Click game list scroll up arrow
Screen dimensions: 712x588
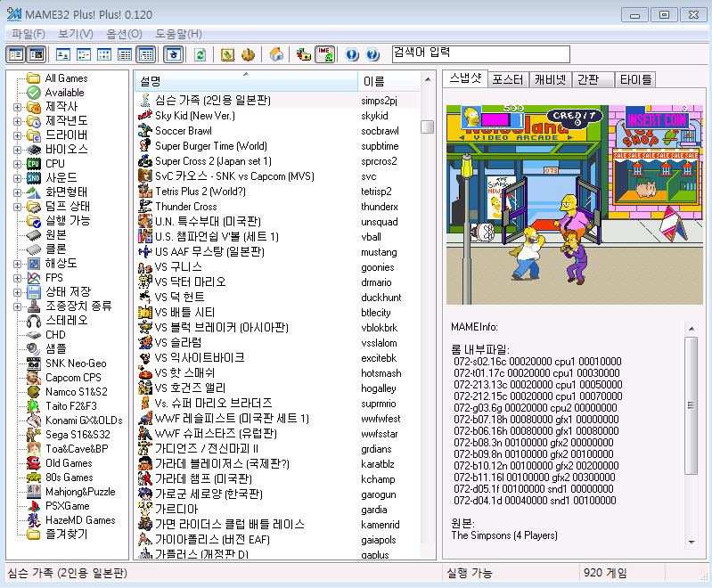(428, 79)
